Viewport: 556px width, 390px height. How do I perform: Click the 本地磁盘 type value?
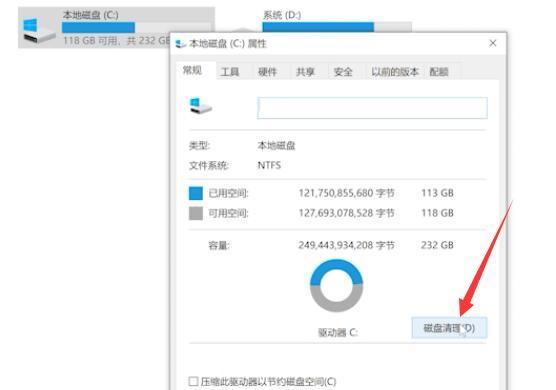[x=276, y=145]
